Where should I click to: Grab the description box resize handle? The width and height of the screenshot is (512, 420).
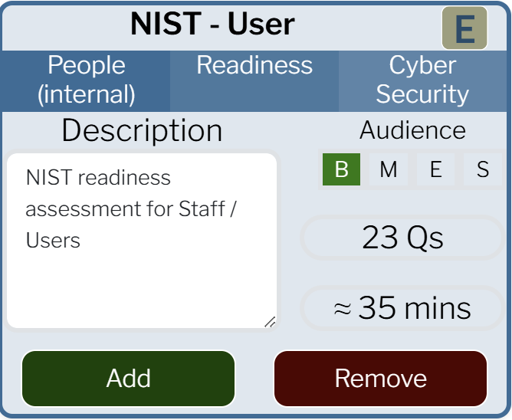coord(270,323)
